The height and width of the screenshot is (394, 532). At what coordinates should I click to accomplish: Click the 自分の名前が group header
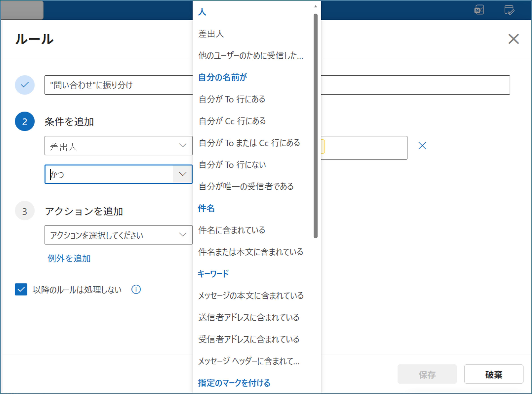click(x=223, y=77)
